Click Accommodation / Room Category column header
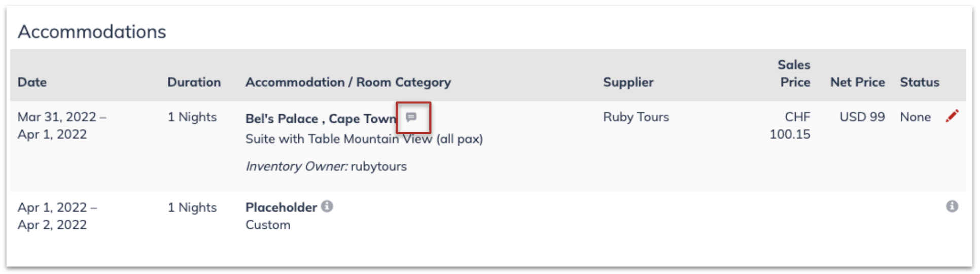 (348, 82)
